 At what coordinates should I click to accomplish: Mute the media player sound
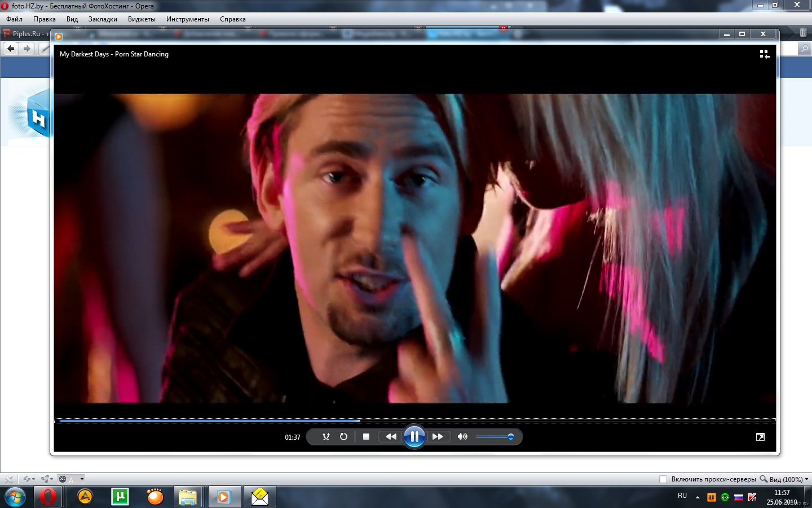(462, 436)
